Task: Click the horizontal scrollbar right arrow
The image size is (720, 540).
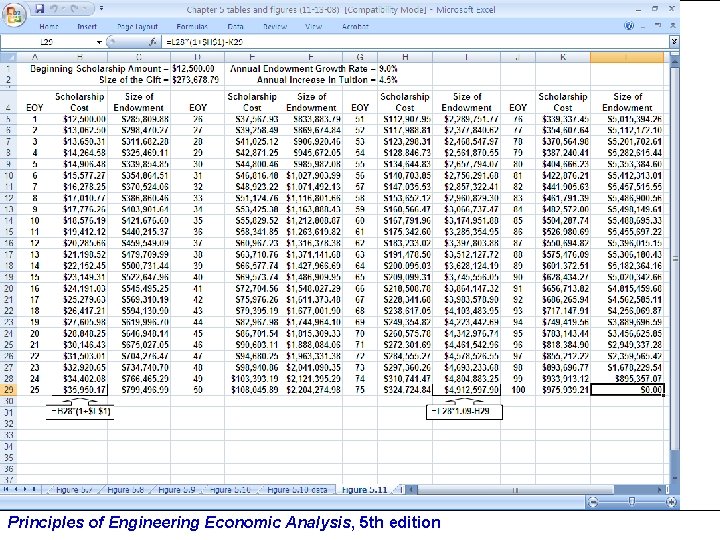Action: pyautogui.click(x=660, y=490)
